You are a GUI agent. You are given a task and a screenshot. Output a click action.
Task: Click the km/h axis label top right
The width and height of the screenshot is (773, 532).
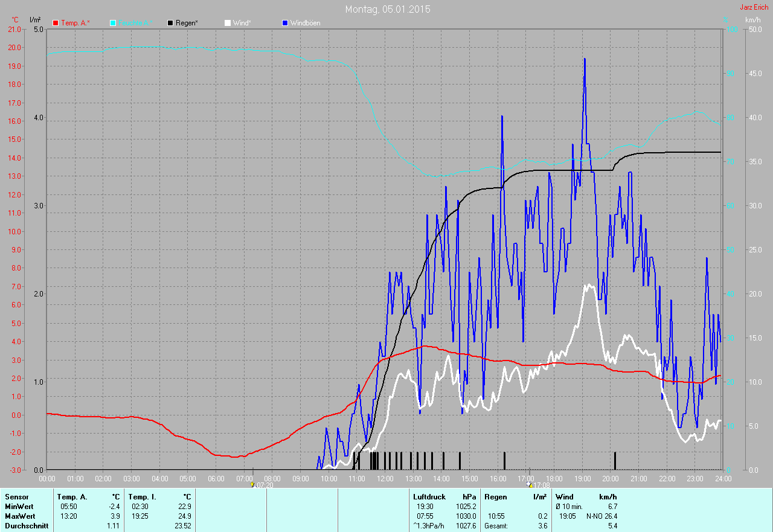(x=753, y=20)
